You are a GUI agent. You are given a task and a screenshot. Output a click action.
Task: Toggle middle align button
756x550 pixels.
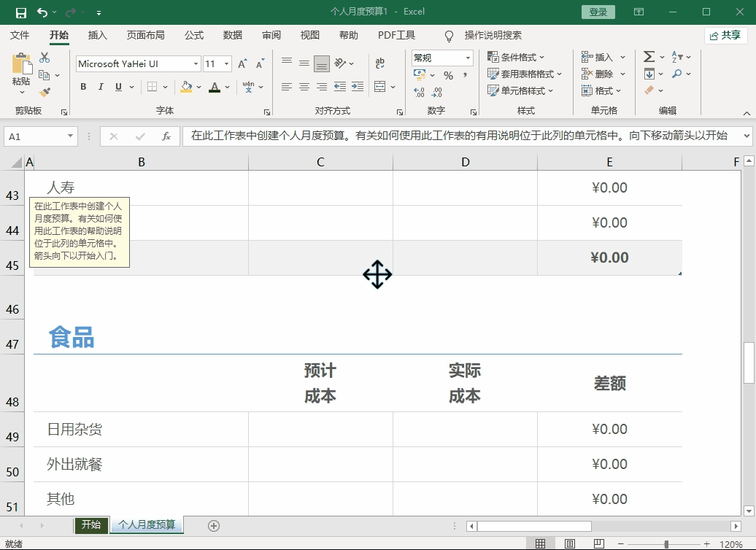[x=304, y=63]
